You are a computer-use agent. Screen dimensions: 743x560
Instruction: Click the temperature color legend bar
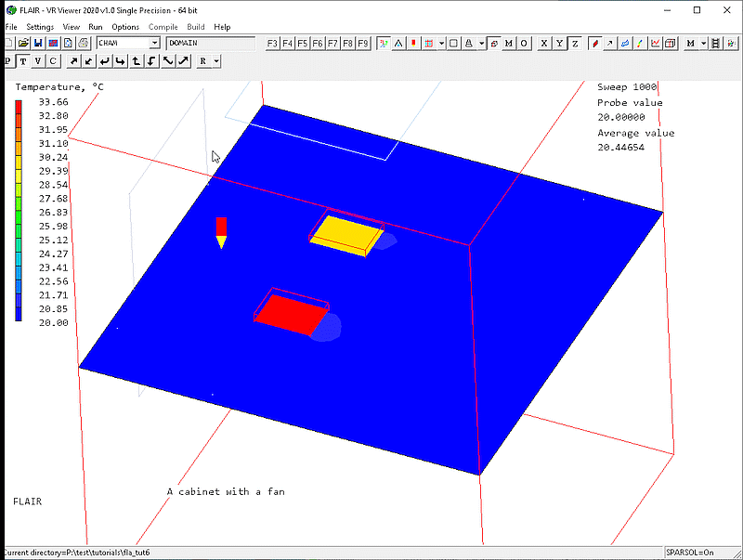tap(19, 211)
